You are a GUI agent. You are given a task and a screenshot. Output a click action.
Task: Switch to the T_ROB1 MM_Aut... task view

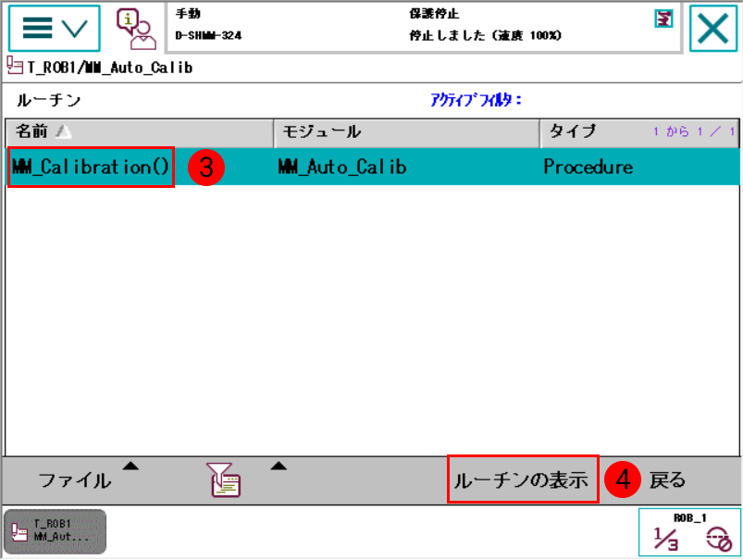click(x=55, y=531)
